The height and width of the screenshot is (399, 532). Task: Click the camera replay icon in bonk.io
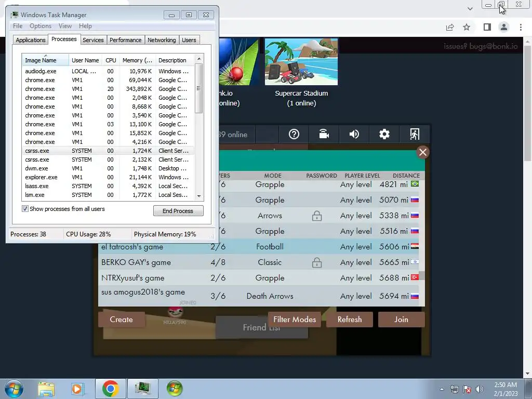click(x=324, y=135)
